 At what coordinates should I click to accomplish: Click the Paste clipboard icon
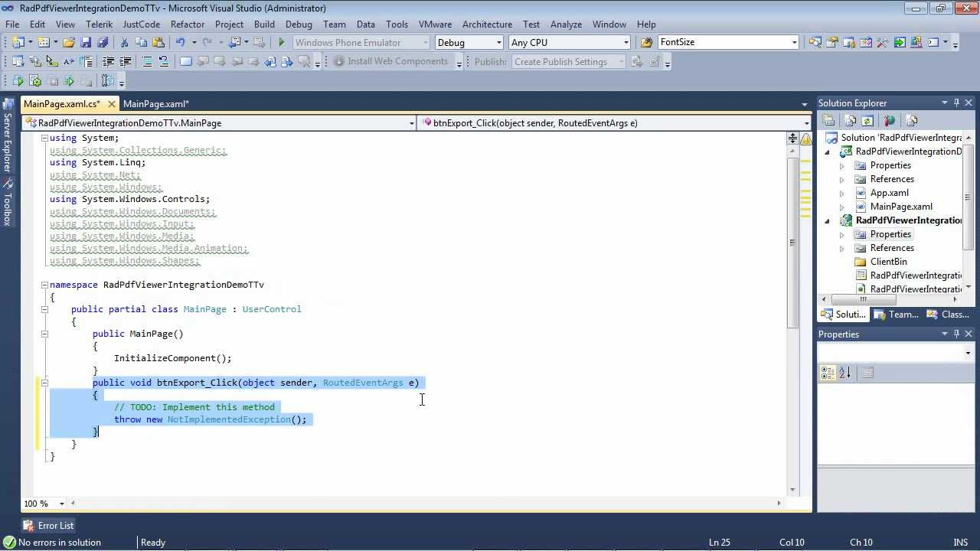pos(158,42)
